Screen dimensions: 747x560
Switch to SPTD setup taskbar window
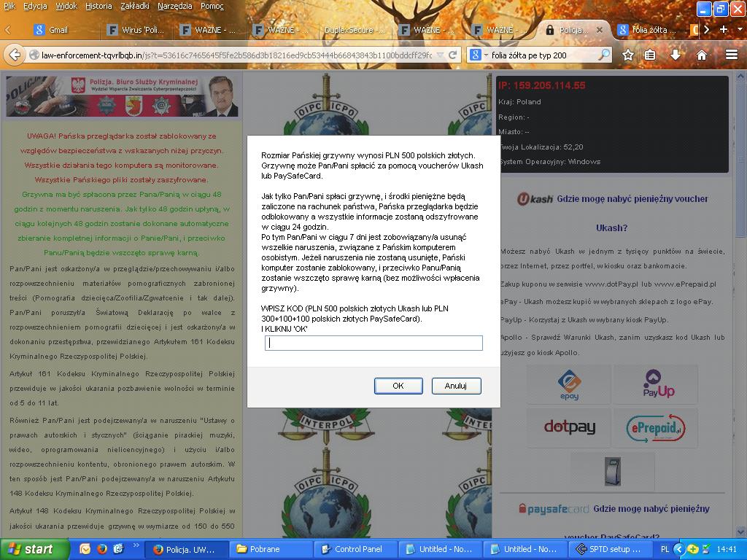[x=609, y=549]
